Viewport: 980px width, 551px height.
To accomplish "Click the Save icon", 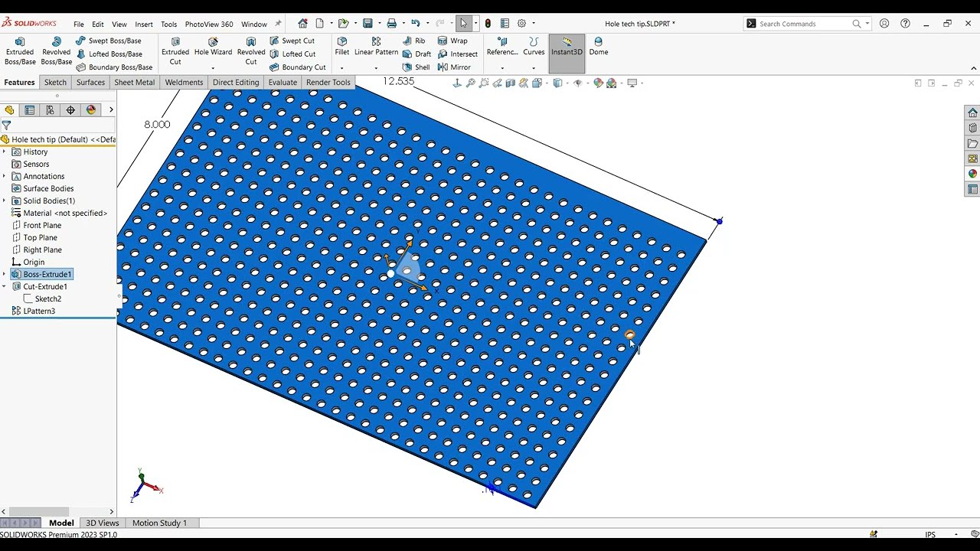I will [x=367, y=24].
